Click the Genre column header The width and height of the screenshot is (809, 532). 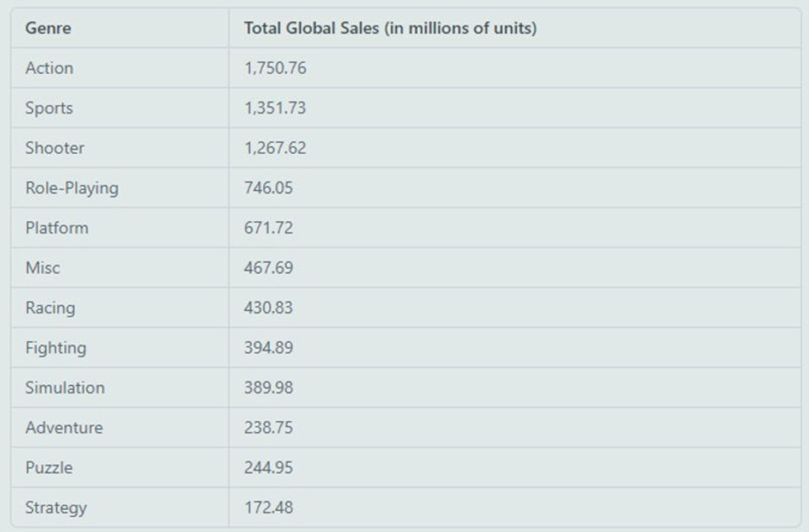(48, 28)
